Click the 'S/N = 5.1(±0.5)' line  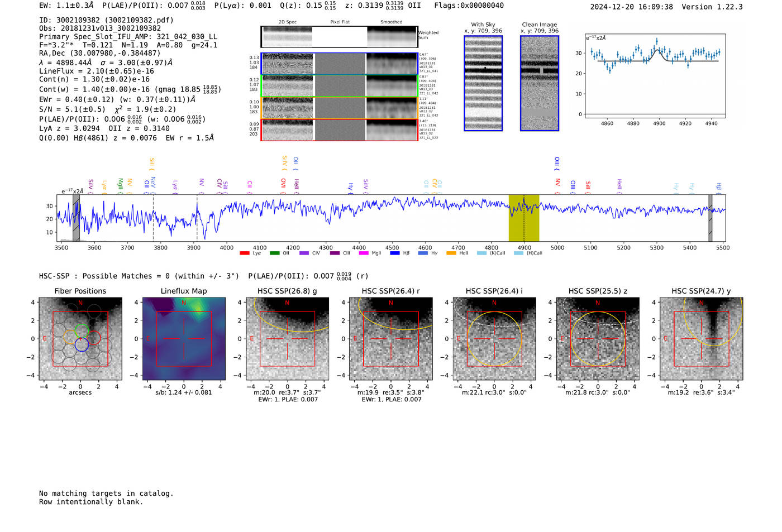72,109
